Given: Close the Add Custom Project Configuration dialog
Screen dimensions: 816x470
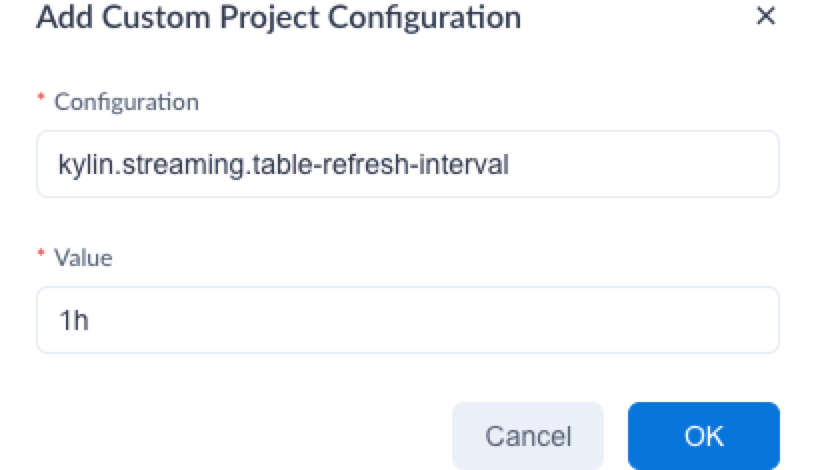Looking at the screenshot, I should click(766, 17).
